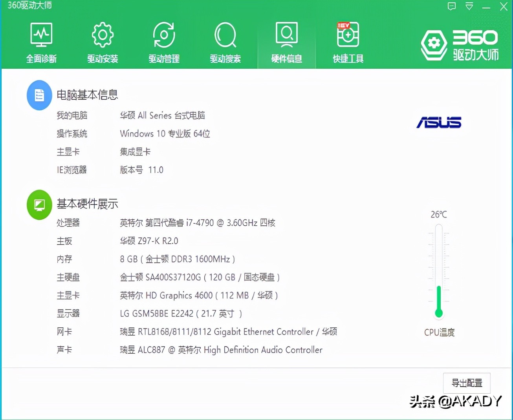Open the feedback message icon in title bar
Image resolution: width=513 pixels, height=420 pixels.
451,6
